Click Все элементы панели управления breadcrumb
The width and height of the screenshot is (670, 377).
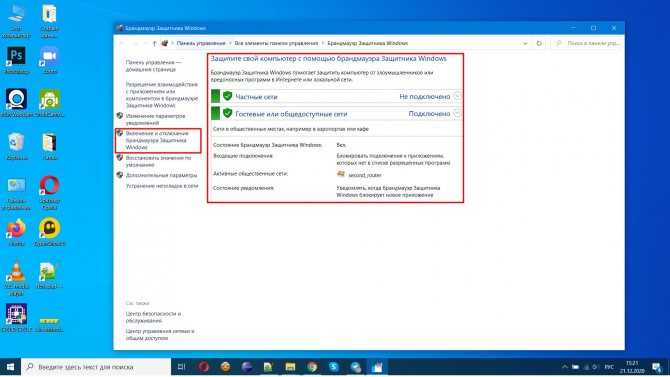pos(276,43)
